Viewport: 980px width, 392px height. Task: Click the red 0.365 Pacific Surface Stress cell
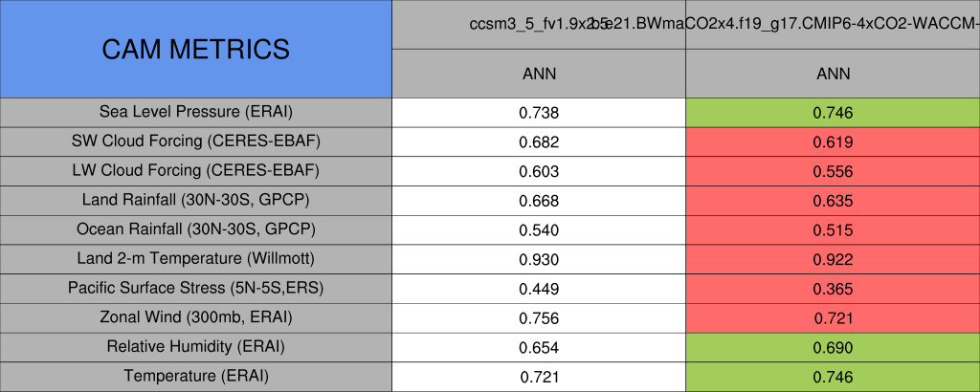pyautogui.click(x=833, y=288)
